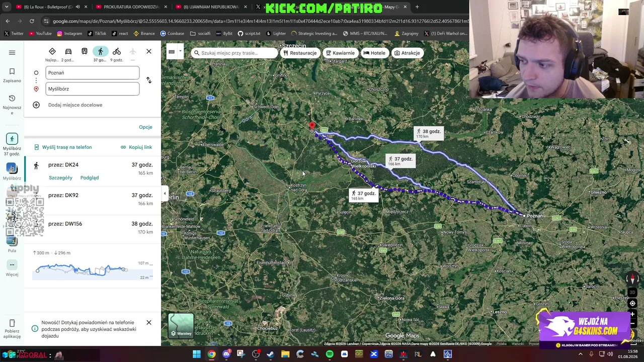The width and height of the screenshot is (644, 362).
Task: Open Binance bookmark
Action: coord(144,34)
